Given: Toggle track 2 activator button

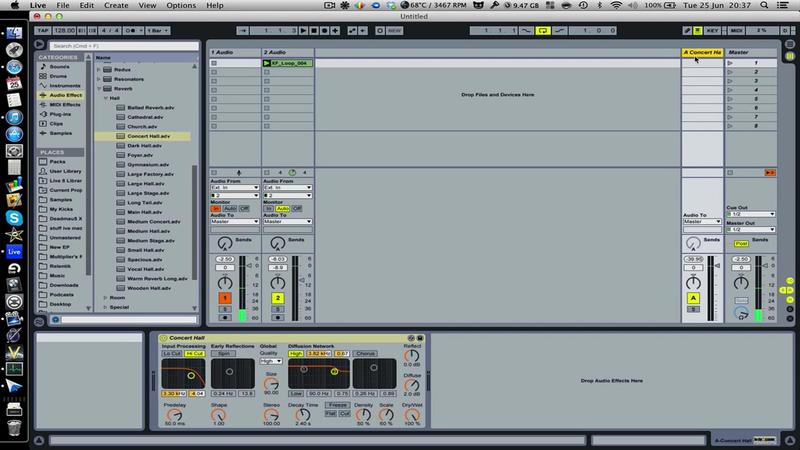Looking at the screenshot, I should [278, 298].
